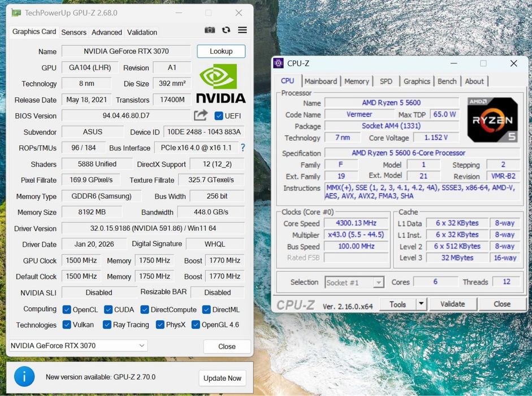Image resolution: width=532 pixels, height=396 pixels.
Task: Click the Lookup button in GPU-Z
Action: pyautogui.click(x=221, y=51)
